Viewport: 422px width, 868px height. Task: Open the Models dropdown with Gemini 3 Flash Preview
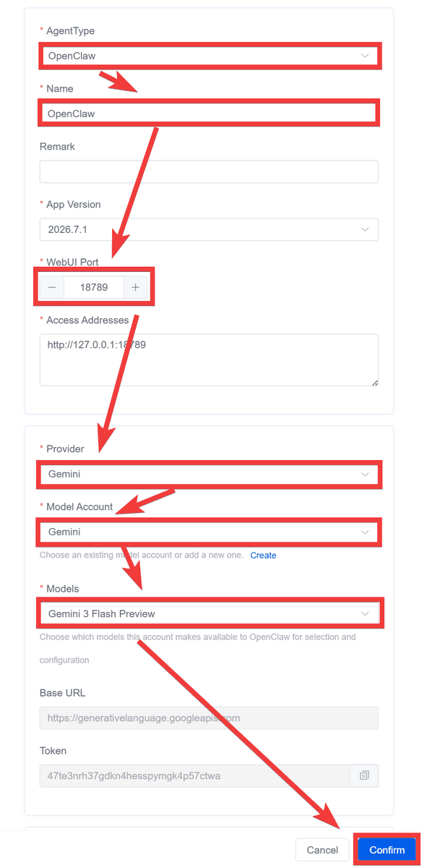pyautogui.click(x=209, y=613)
